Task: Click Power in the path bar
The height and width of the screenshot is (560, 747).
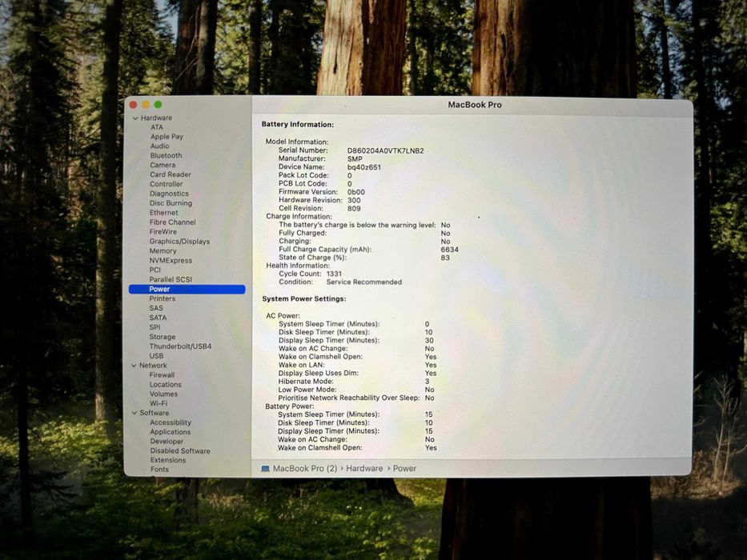Action: point(404,469)
